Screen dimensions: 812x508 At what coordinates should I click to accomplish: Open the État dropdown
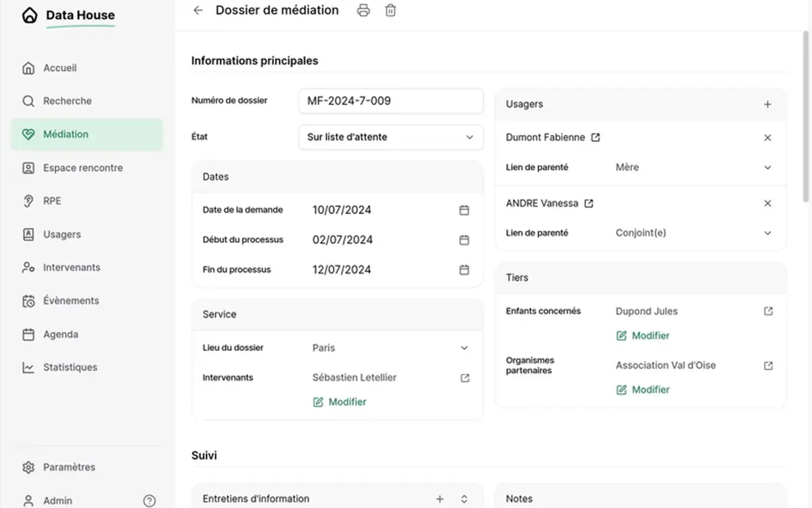pyautogui.click(x=391, y=137)
